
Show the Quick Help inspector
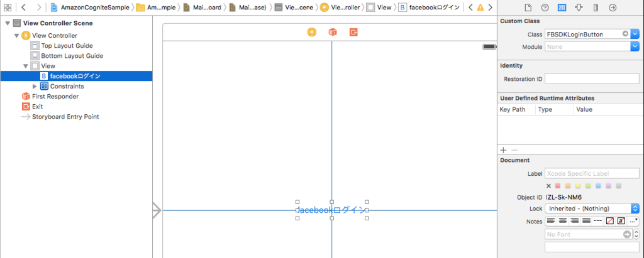point(545,8)
